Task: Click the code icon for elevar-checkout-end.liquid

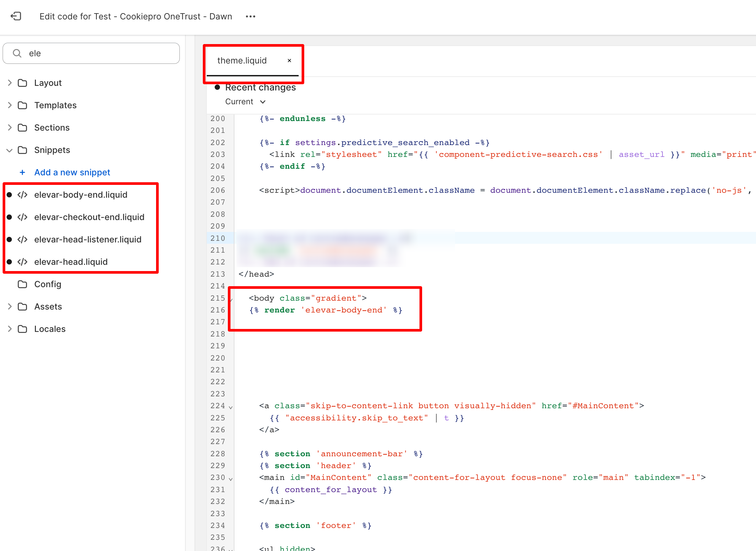Action: (x=22, y=217)
